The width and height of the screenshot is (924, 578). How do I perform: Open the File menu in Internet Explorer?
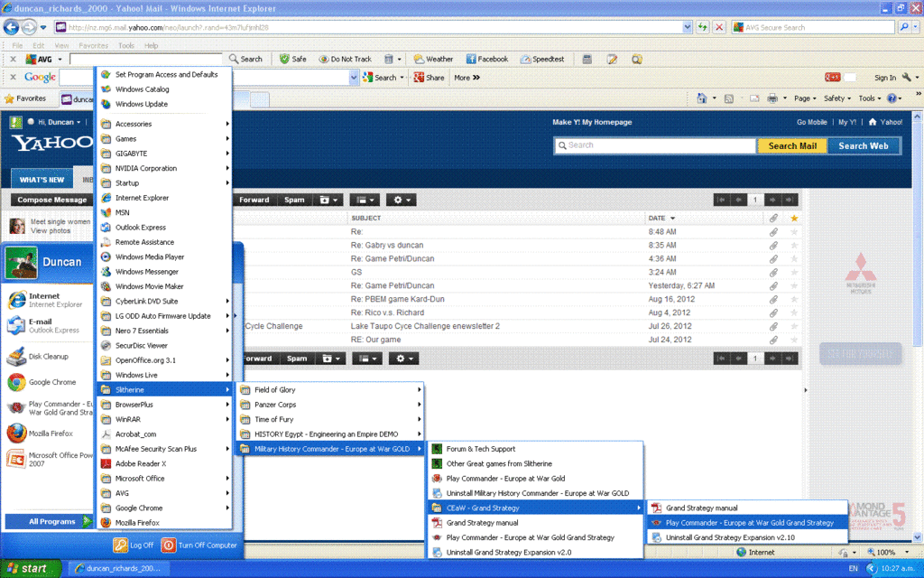point(18,45)
